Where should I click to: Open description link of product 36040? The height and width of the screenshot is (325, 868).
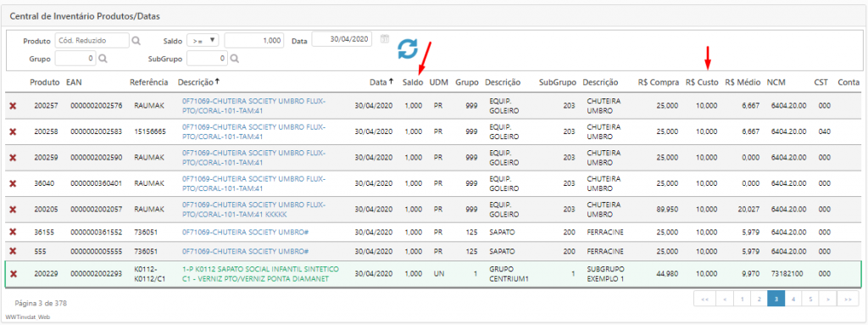click(x=253, y=183)
